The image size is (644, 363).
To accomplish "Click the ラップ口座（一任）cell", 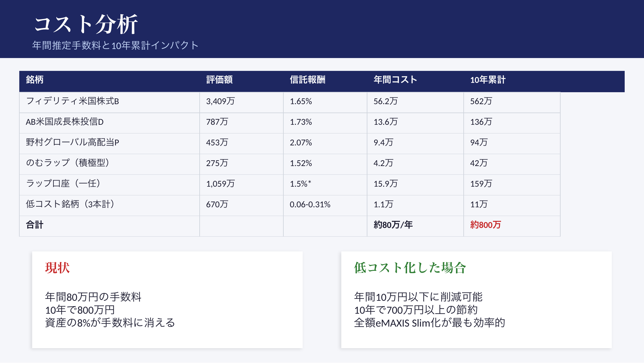I will 63,184.
